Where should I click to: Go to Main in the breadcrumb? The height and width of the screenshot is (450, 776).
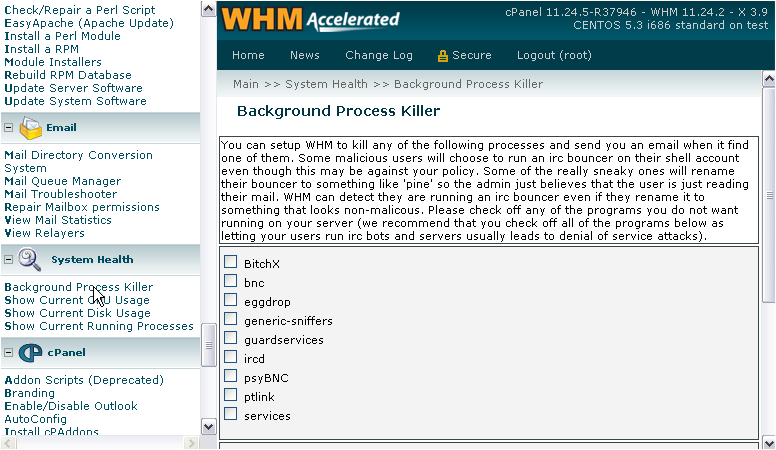point(245,84)
